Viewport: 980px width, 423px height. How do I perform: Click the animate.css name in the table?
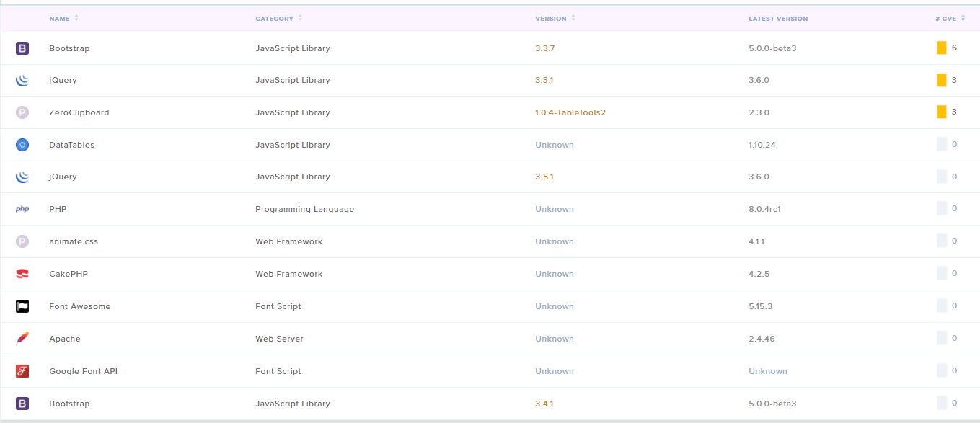pos(74,241)
